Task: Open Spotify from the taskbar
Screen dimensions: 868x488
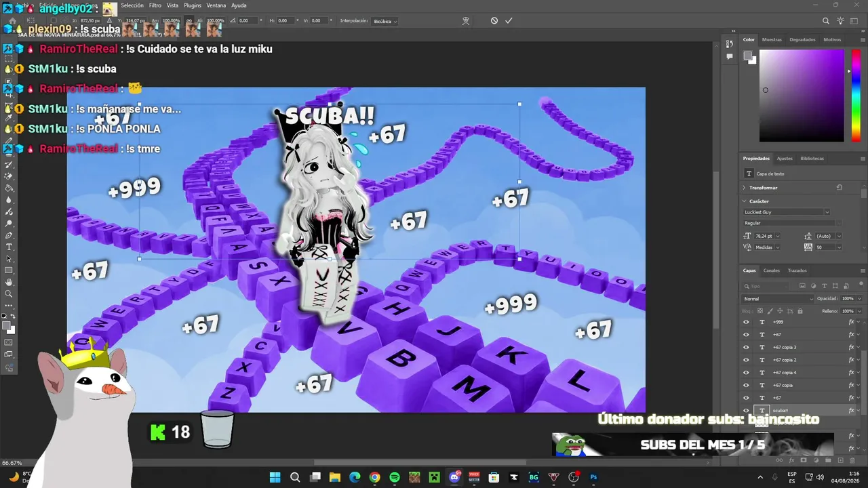Action: (x=395, y=477)
